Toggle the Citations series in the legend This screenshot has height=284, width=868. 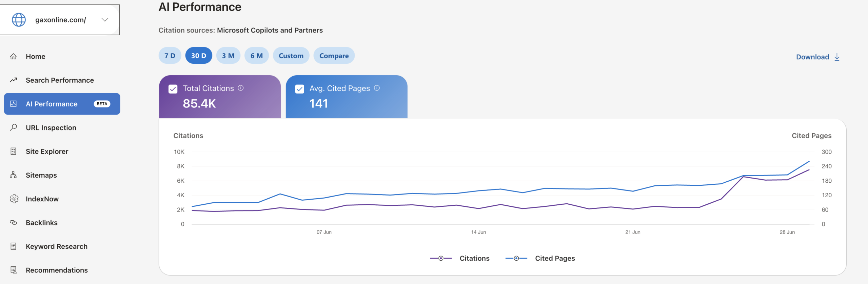[460, 258]
